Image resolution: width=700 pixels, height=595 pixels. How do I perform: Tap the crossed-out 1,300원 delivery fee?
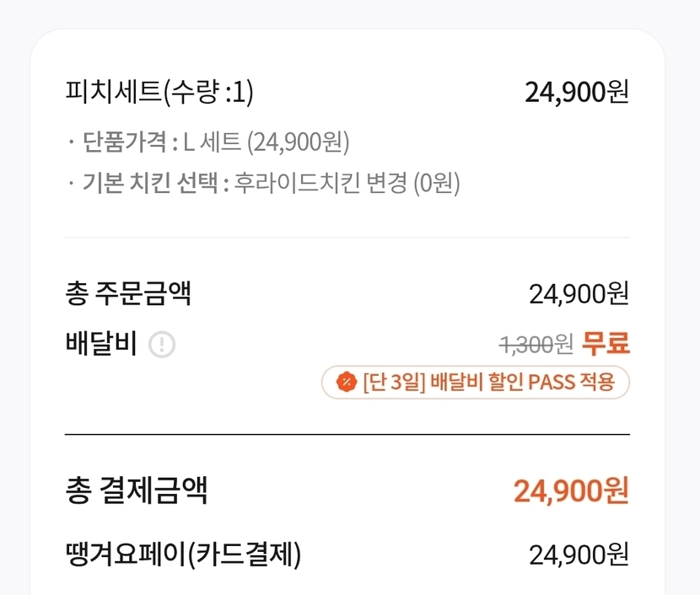(x=536, y=345)
